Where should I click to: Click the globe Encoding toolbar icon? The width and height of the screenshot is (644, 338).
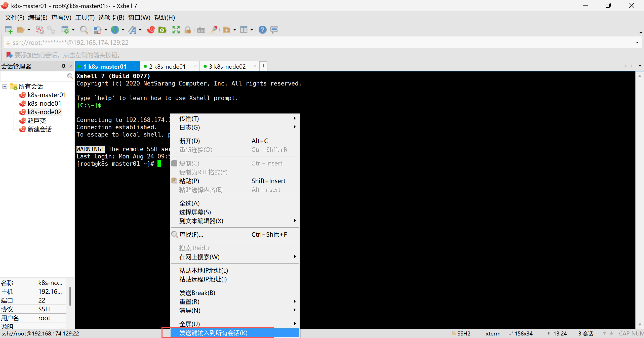coord(115,30)
